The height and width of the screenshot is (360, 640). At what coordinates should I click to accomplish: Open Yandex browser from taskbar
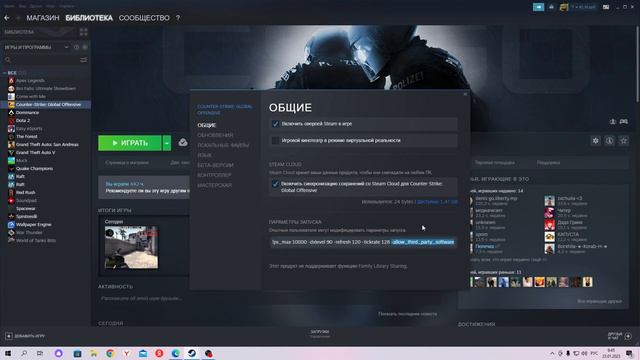(127, 353)
